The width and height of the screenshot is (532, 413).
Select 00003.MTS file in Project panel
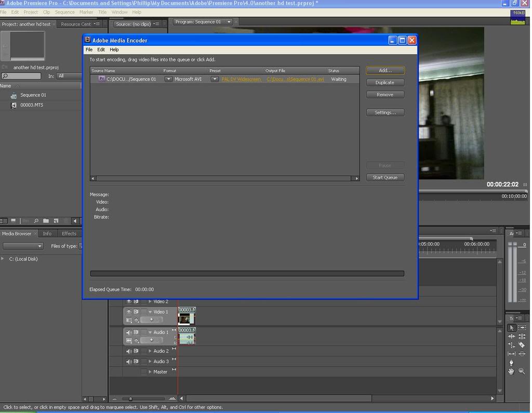coord(32,105)
